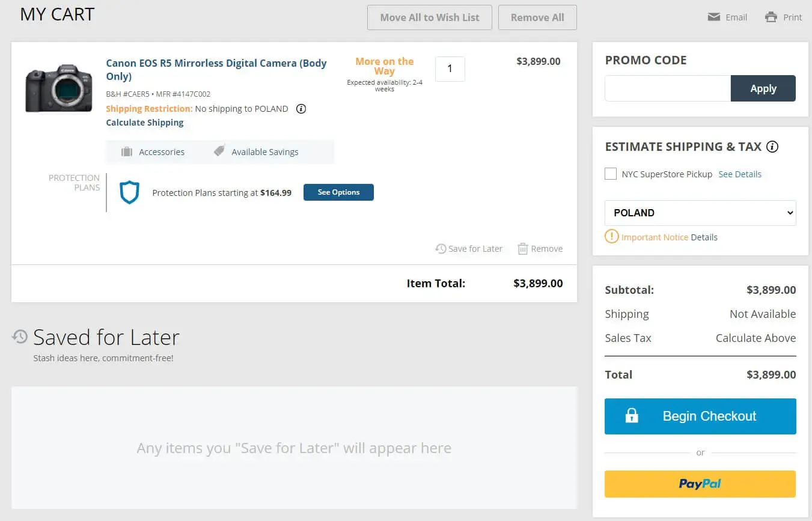
Task: Click the Save for Later clock icon
Action: tap(441, 248)
